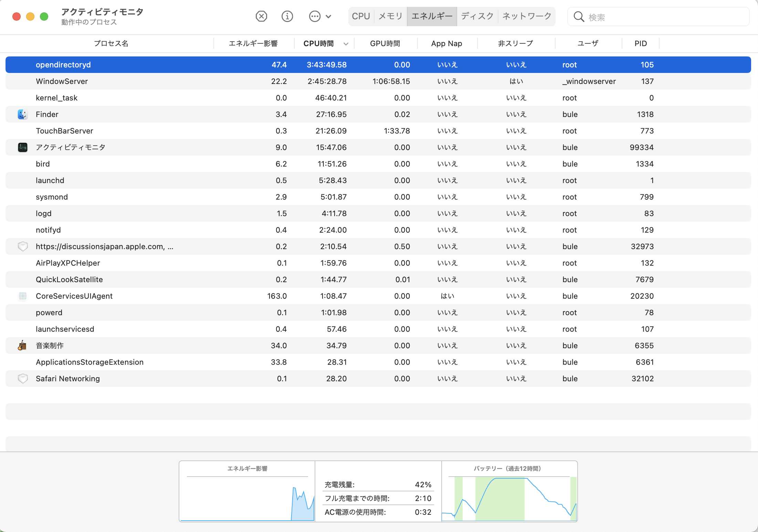Sort by エネルギー影響 column header
This screenshot has width=758, height=532.
click(253, 44)
